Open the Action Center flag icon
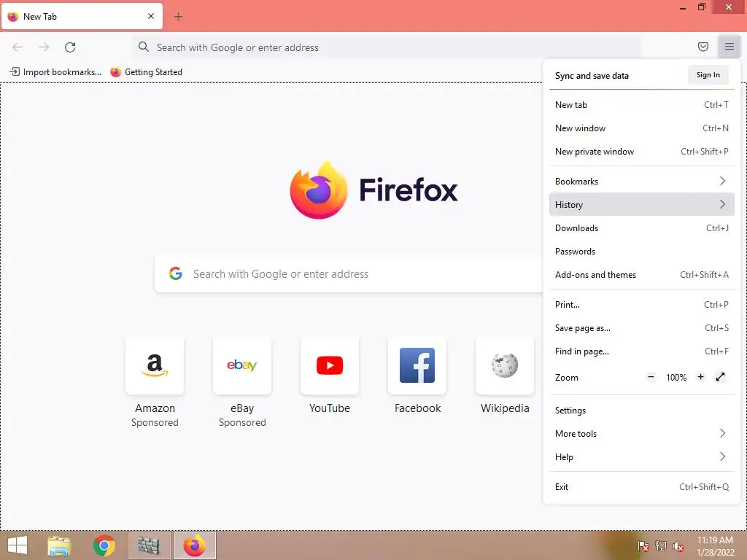Screen dimensions: 747x560 click(x=643, y=545)
